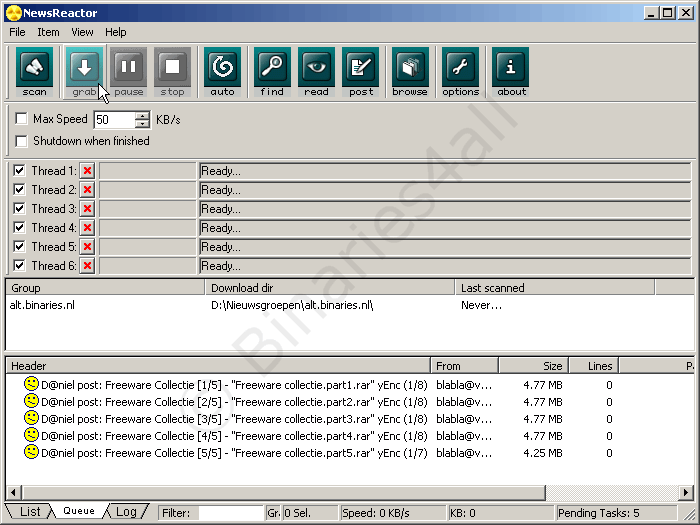The image size is (700, 525).
Task: Select the Freeware collectie.part1.rar row
Action: point(350,385)
